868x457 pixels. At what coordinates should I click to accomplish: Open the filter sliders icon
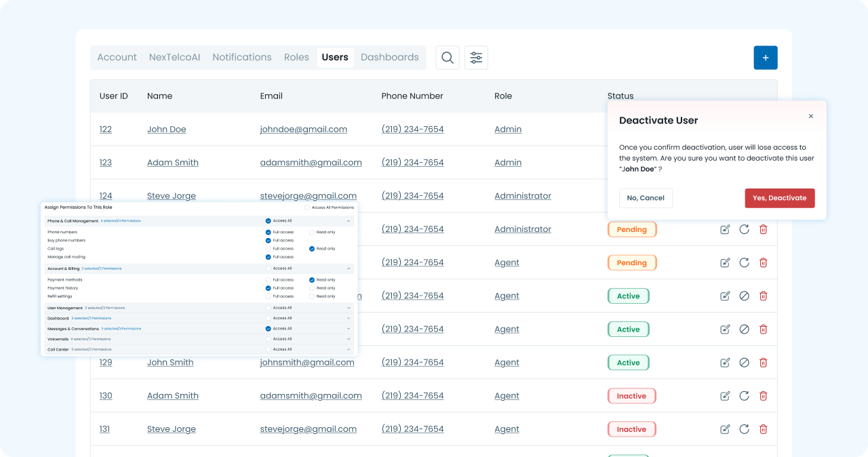coord(476,58)
